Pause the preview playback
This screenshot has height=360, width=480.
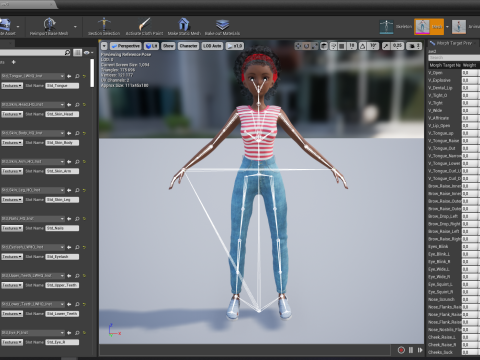[x=411, y=350]
